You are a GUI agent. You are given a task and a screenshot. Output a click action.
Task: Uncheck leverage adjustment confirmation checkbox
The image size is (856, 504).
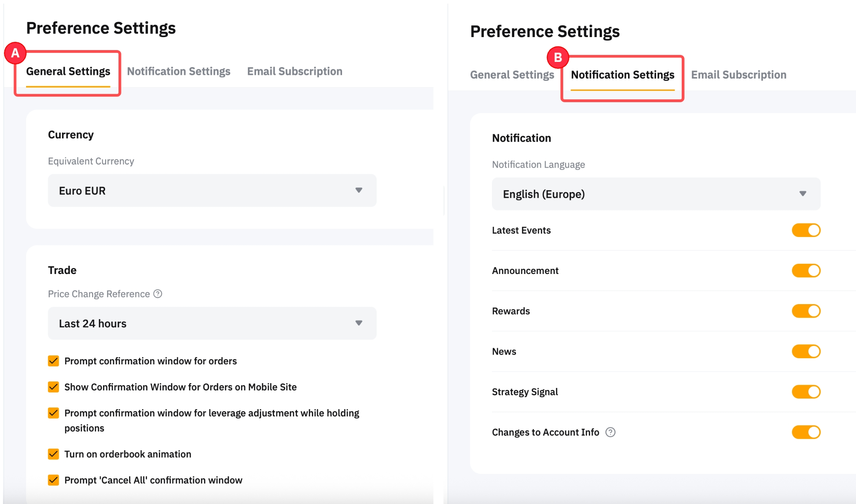click(53, 413)
